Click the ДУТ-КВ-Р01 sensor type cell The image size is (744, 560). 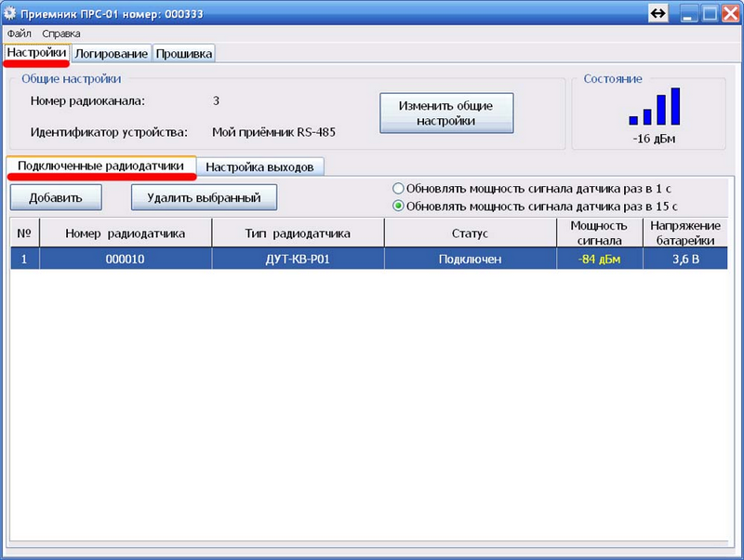[298, 260]
